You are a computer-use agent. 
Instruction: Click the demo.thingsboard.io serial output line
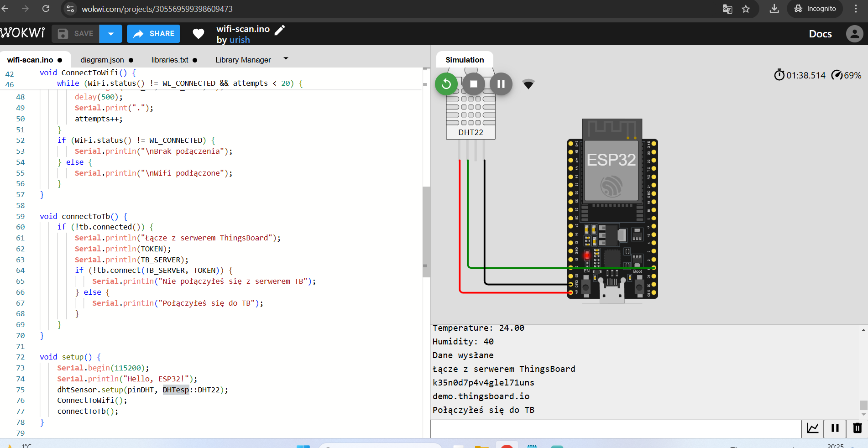(481, 396)
